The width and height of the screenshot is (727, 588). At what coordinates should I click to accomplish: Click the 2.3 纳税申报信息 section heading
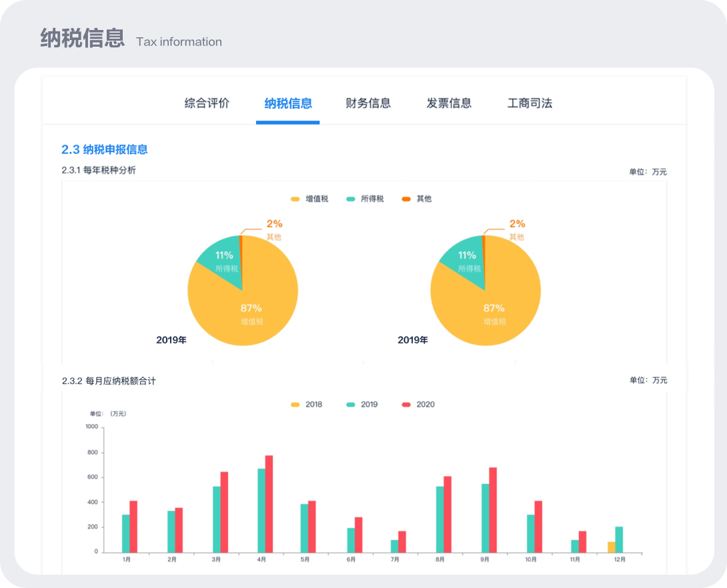pos(105,150)
